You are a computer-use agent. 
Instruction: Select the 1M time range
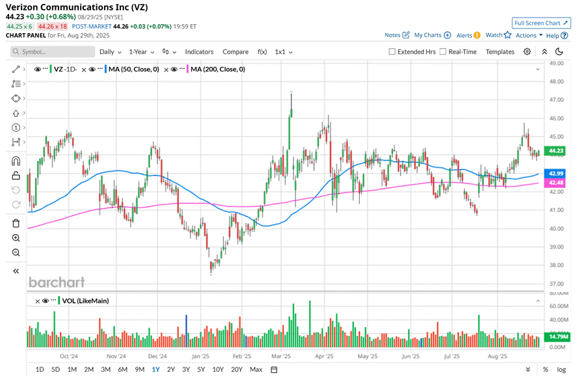pyautogui.click(x=72, y=370)
